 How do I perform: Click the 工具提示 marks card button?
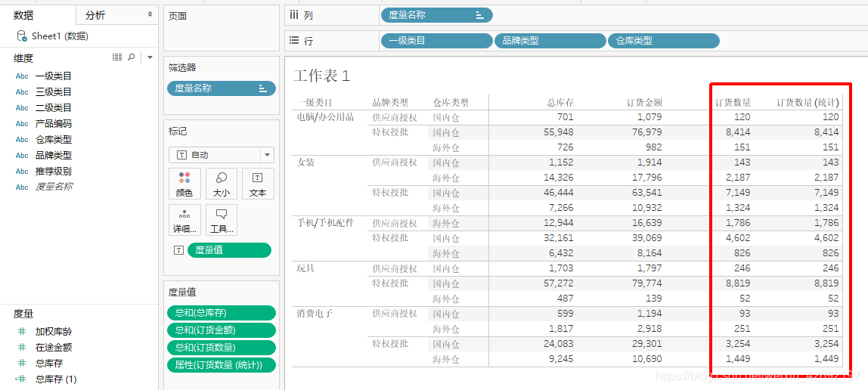pos(222,220)
